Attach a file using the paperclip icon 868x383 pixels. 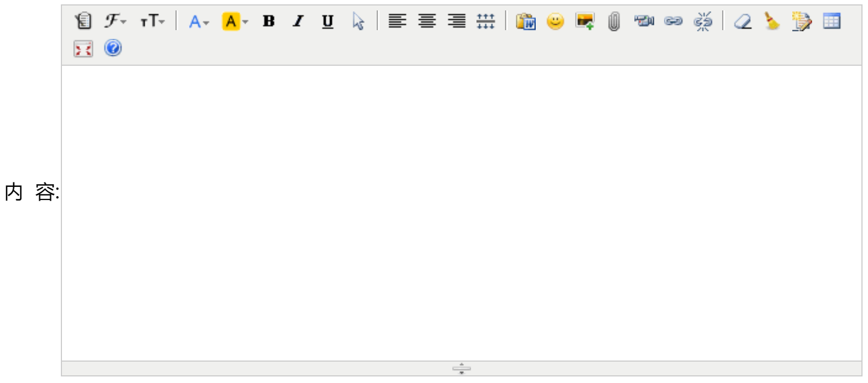[x=614, y=21]
